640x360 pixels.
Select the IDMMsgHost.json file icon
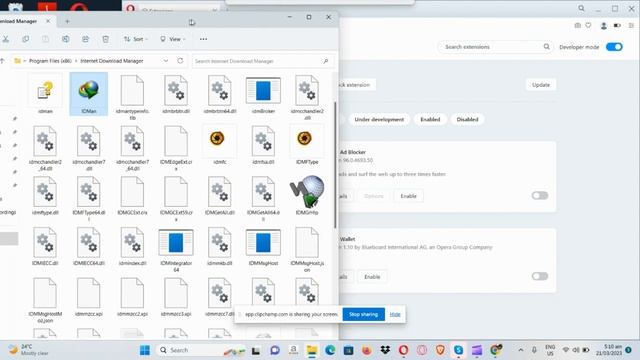307,242
